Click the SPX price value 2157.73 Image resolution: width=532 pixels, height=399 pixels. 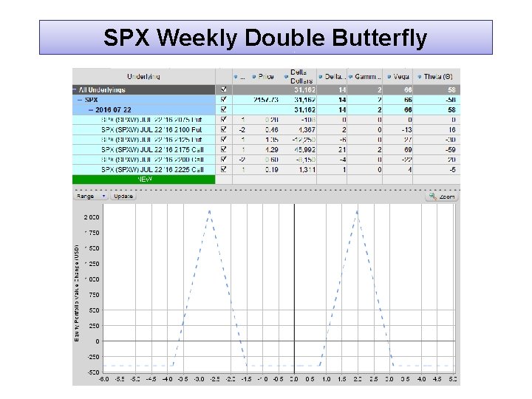pos(266,100)
